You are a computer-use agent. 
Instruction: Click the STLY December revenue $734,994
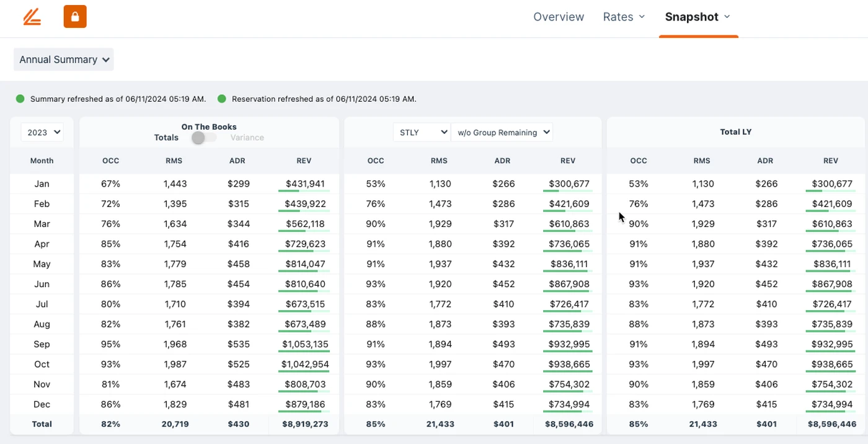point(568,404)
